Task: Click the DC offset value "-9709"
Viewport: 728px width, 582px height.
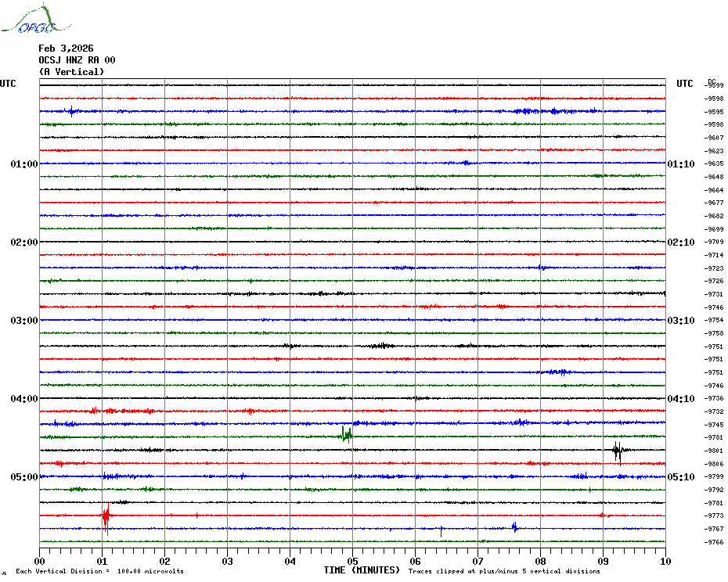Action: (714, 242)
